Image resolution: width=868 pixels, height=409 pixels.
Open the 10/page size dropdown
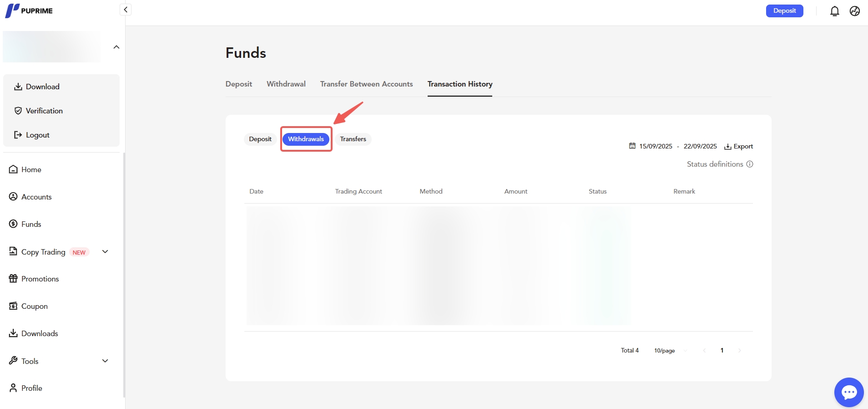click(670, 350)
